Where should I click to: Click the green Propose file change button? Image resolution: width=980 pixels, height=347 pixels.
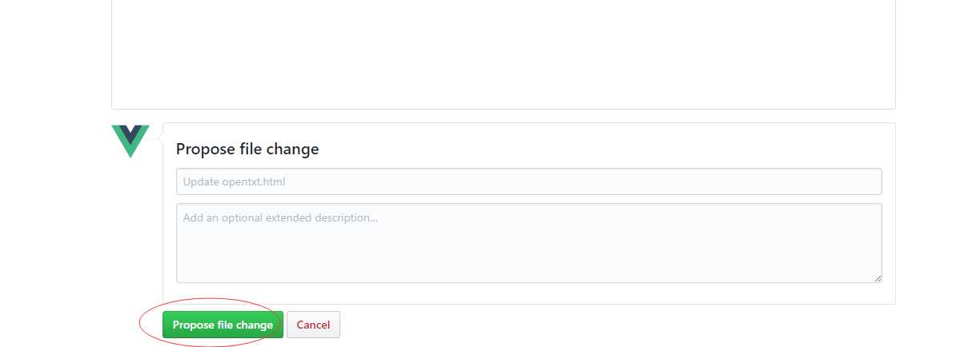click(223, 325)
